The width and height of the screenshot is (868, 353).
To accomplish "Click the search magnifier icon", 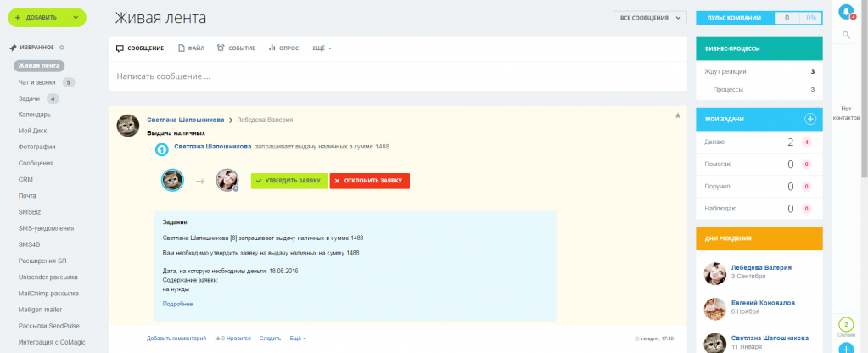I will click(x=846, y=35).
